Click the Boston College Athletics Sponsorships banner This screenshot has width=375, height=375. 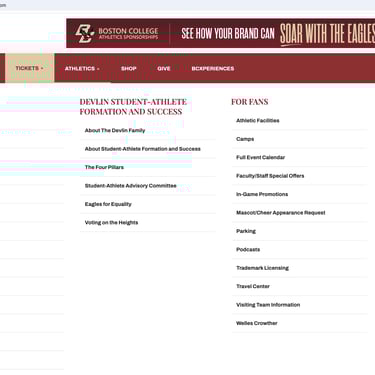221,33
